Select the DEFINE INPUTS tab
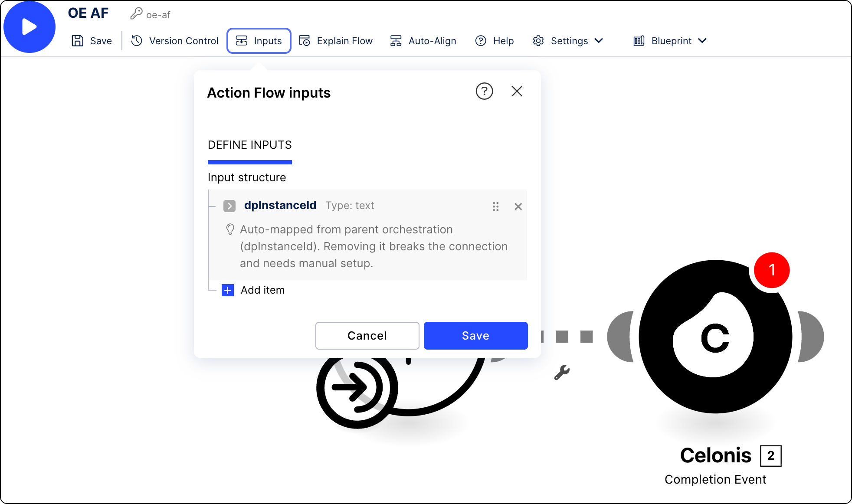The image size is (852, 504). [x=249, y=145]
